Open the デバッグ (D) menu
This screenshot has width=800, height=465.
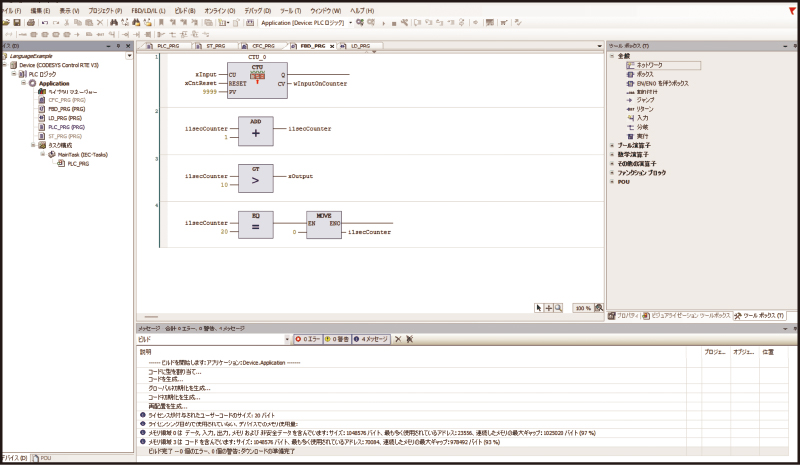(x=257, y=11)
